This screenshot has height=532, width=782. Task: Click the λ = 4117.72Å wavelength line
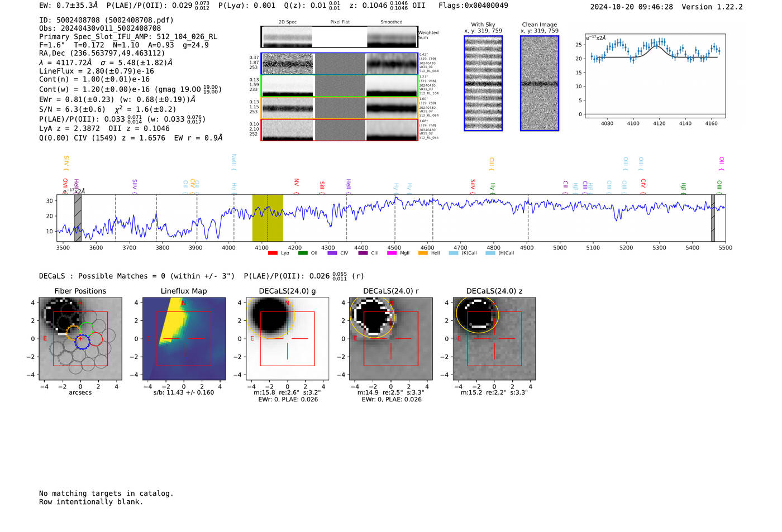click(x=106, y=63)
